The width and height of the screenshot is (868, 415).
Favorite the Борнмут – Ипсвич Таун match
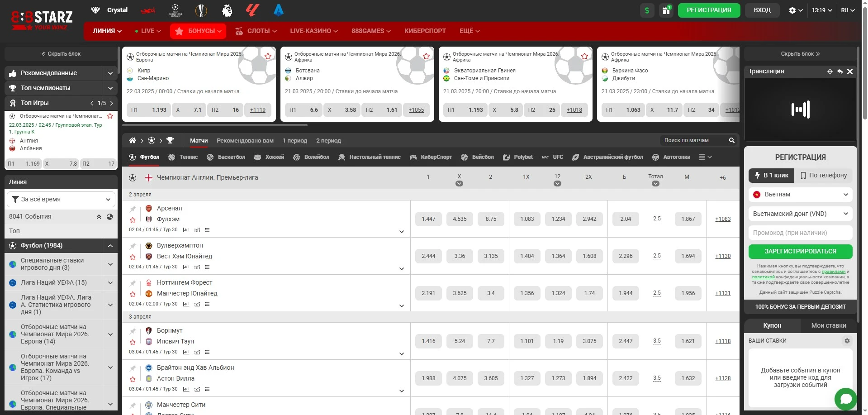point(133,342)
